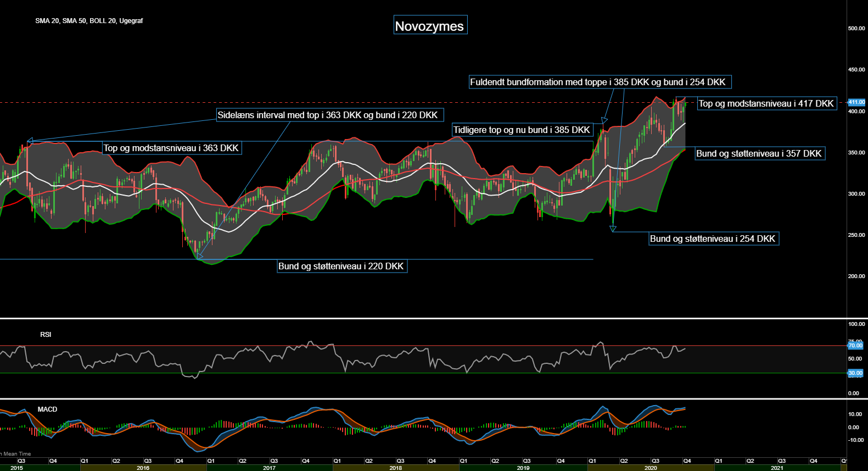Click the 2017 year on the time axis

[269, 468]
